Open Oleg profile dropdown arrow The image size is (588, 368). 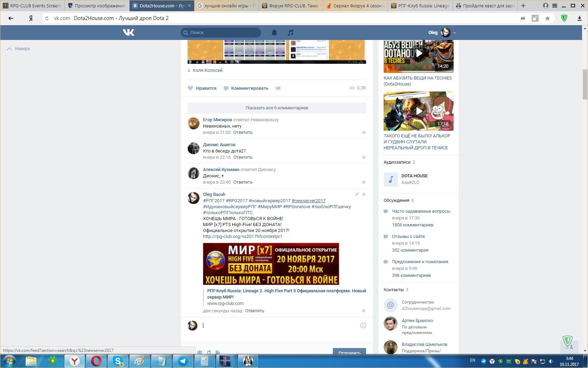pos(454,33)
